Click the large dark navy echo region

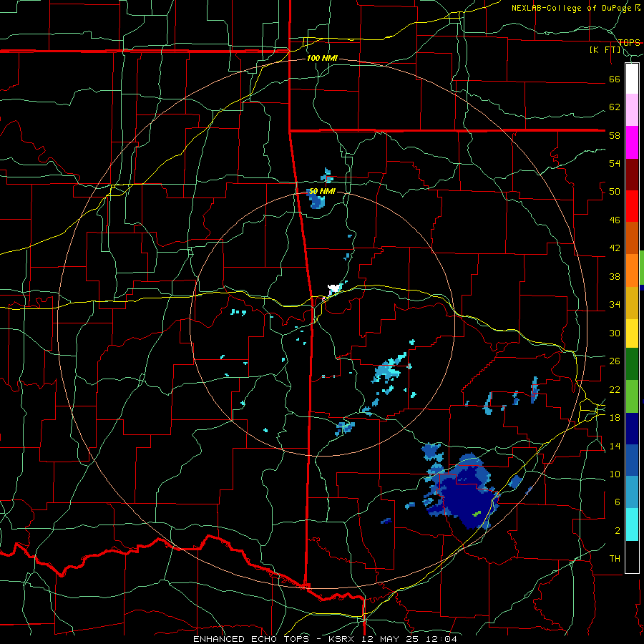pos(466,497)
